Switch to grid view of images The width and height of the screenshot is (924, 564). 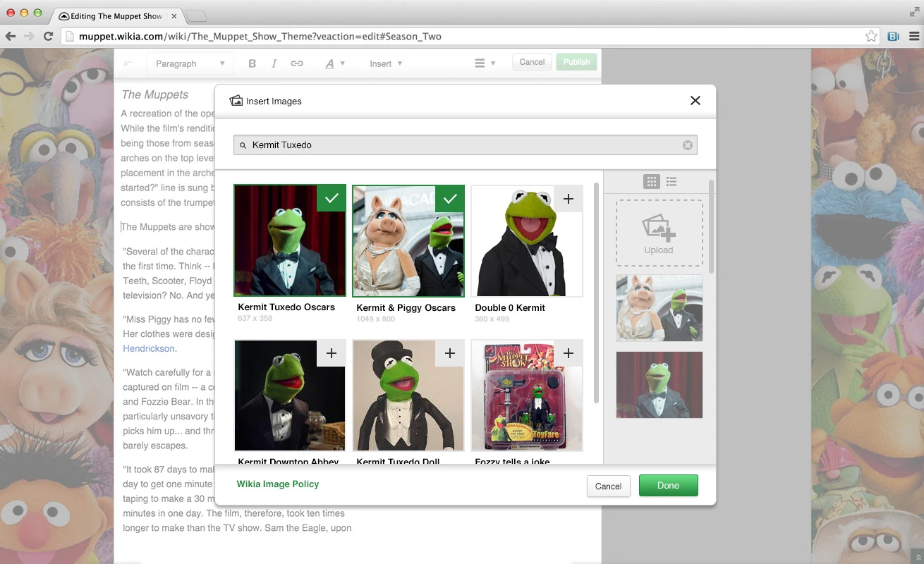tap(652, 181)
